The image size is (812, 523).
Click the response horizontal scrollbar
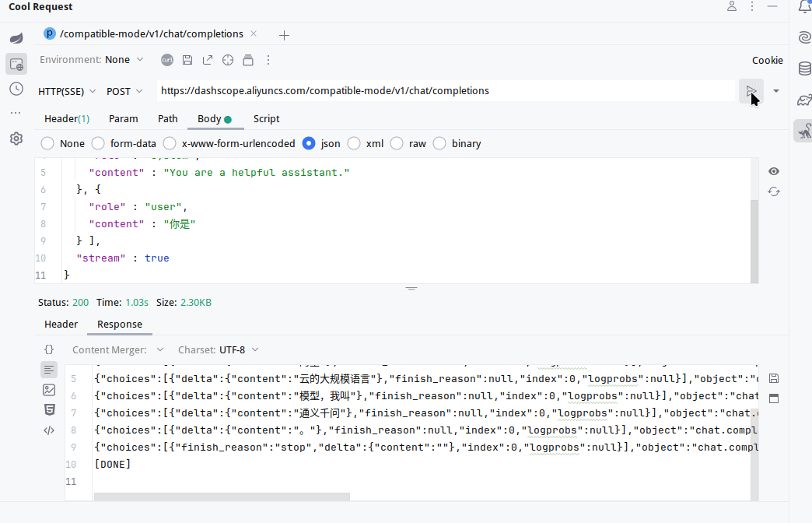[x=222, y=497]
